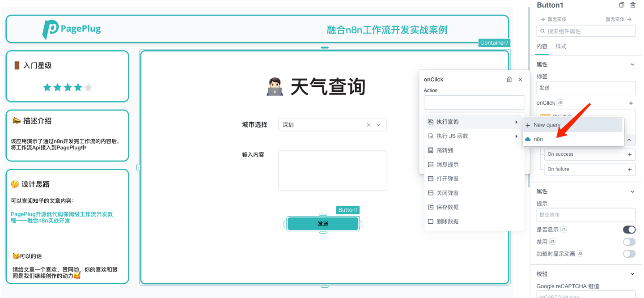644x298 pixels.
Task: Click the 关闭弹窗 modal icon
Action: [x=431, y=193]
